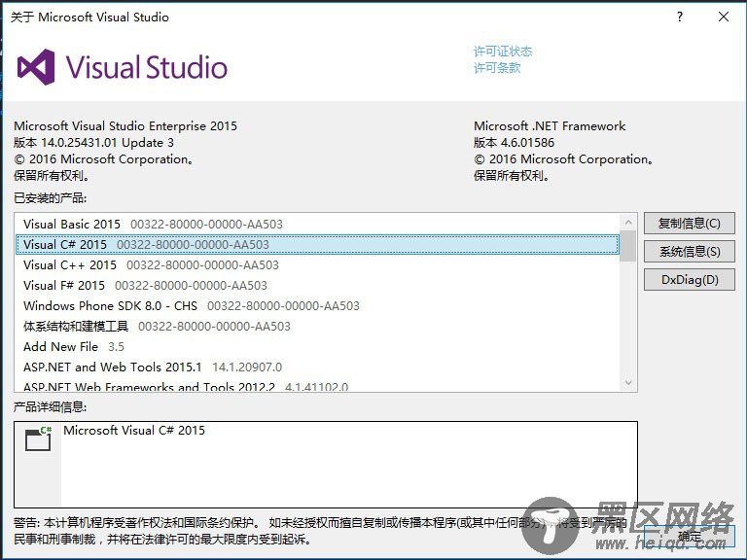Click the .NET Framework version 4.6.01586 text
747x560 pixels.
coord(514,142)
